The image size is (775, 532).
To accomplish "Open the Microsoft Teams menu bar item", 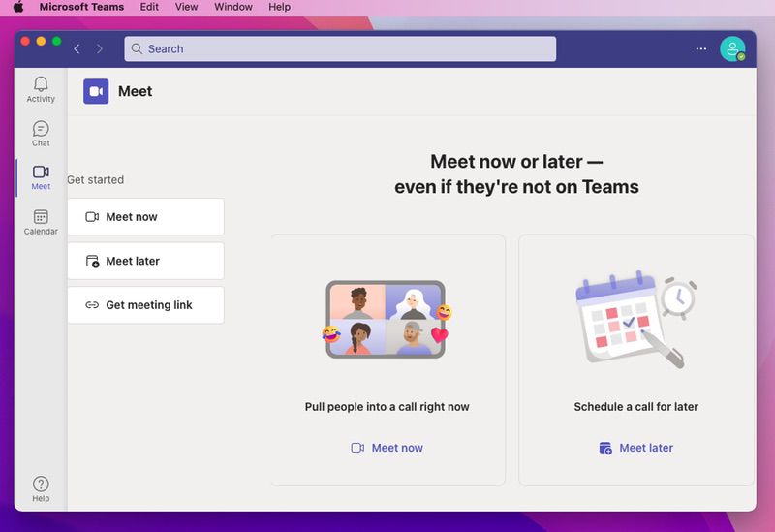I will 81,7.
